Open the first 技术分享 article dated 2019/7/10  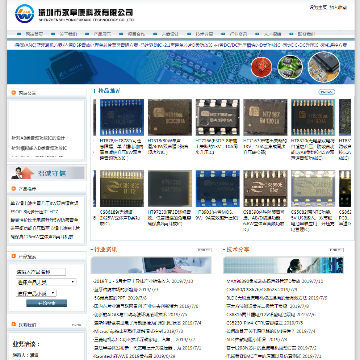tap(275, 281)
